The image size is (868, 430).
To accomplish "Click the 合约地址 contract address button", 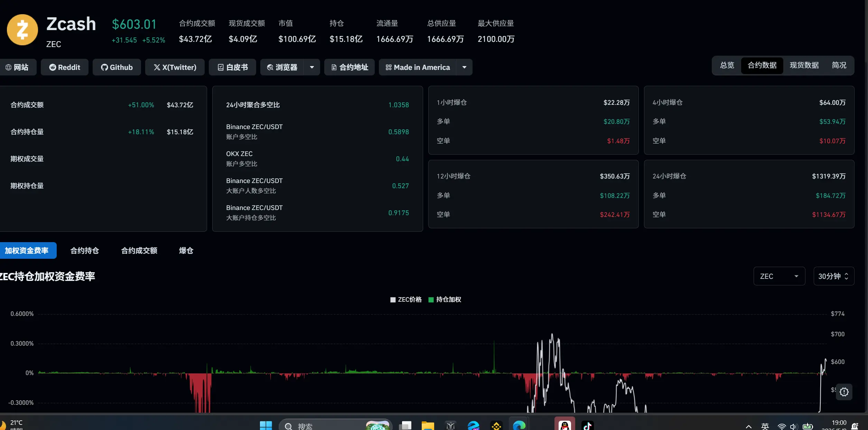I will 349,67.
